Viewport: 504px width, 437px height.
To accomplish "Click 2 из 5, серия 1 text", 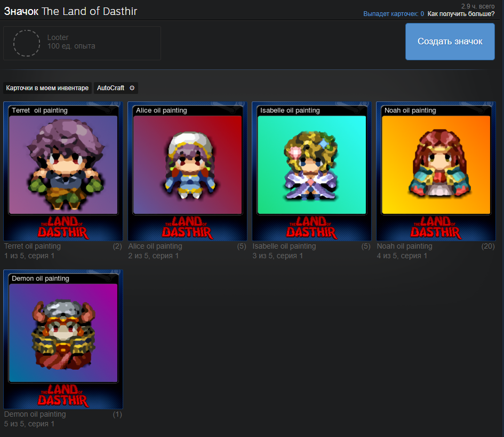I will pos(153,256).
